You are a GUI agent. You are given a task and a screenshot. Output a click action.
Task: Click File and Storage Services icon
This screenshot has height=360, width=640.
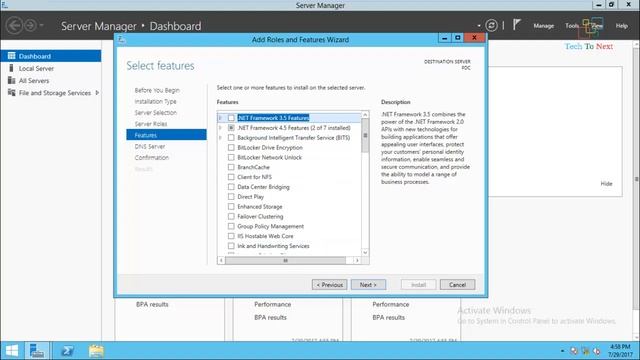point(11,93)
